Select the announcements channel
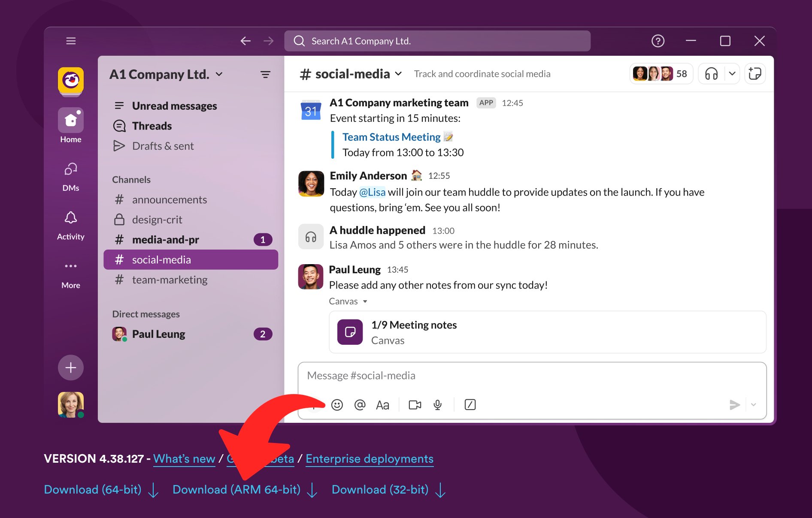Screen dimensions: 812x518 [191, 199]
